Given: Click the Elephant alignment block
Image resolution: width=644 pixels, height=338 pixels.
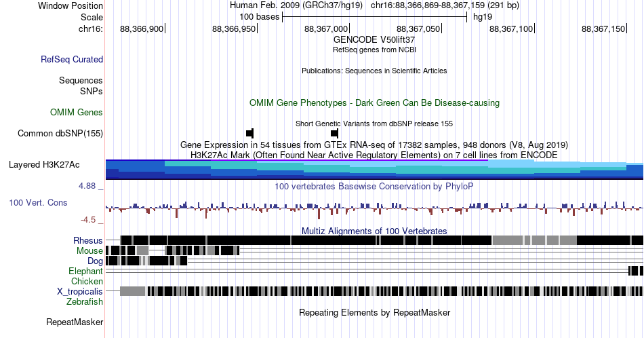Looking at the screenshot, I should pos(636,271).
